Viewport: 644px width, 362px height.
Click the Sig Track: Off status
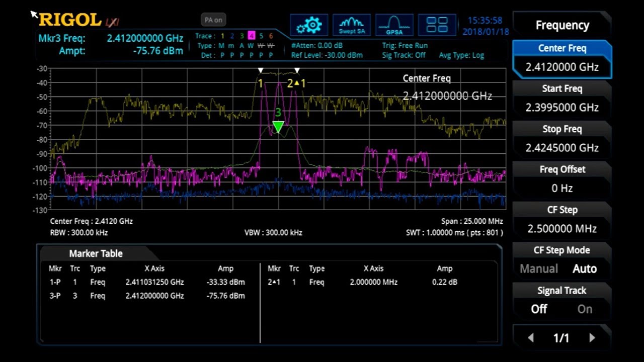404,55
